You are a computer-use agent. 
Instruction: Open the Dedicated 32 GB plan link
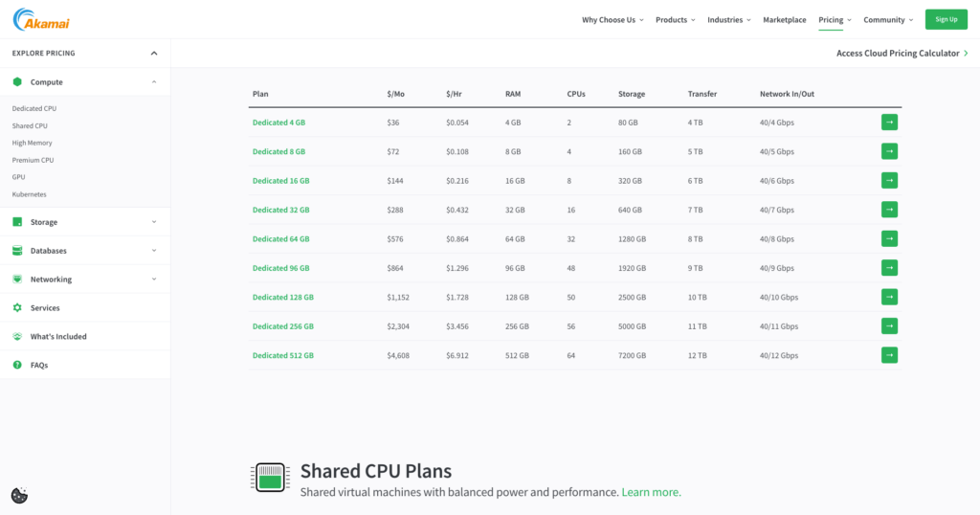tap(280, 210)
